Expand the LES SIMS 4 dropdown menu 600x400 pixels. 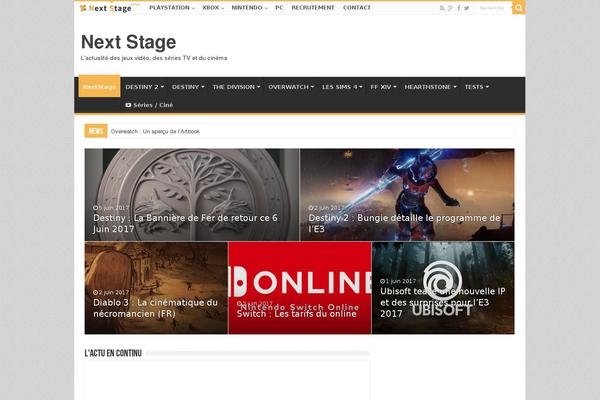point(342,87)
